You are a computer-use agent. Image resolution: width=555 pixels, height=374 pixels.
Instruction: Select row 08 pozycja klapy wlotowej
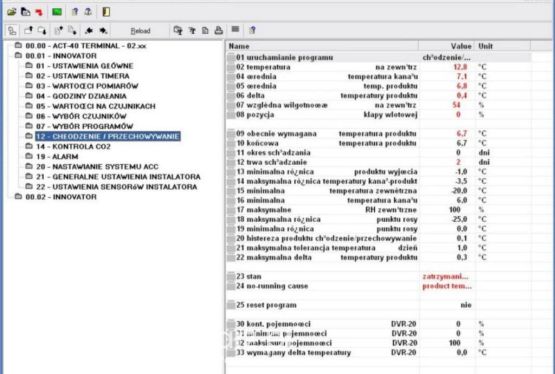pos(378,115)
